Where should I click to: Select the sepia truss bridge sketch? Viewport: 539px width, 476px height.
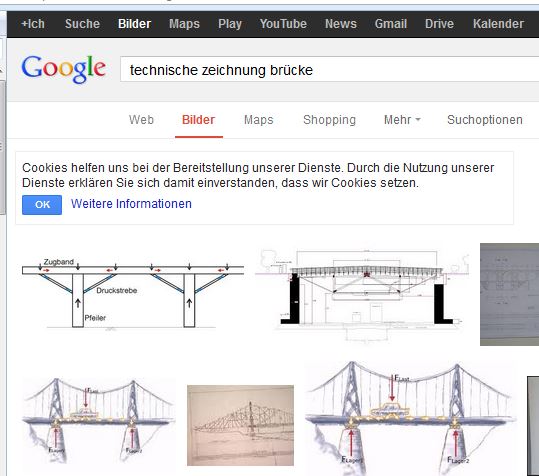point(240,425)
